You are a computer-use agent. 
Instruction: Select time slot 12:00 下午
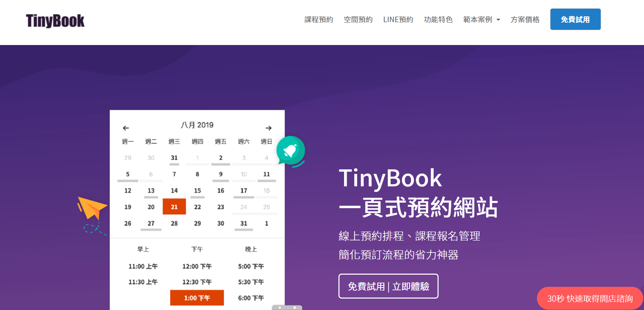click(x=197, y=266)
